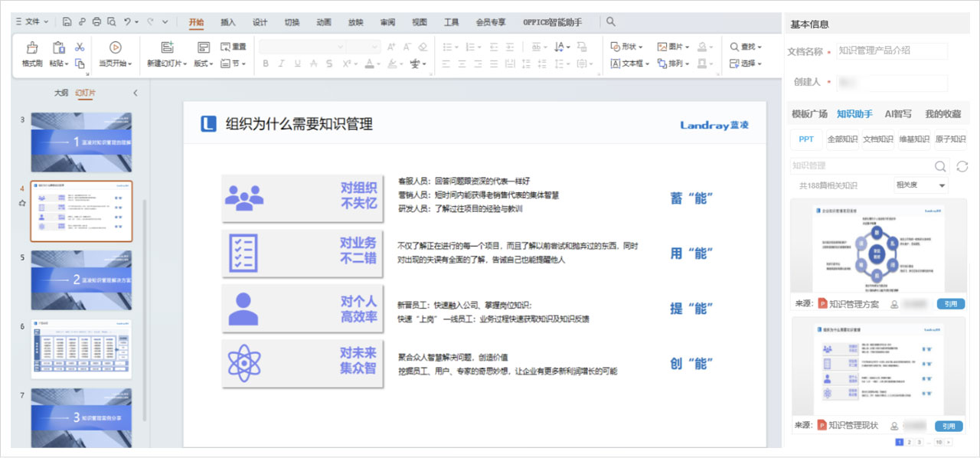Viewport: 980px width, 458px height.
Task: Select slide 6 thumbnail
Action: click(81, 348)
